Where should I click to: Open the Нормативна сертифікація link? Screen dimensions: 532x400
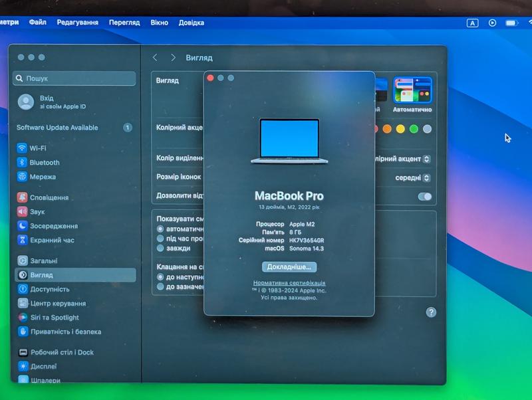click(289, 283)
